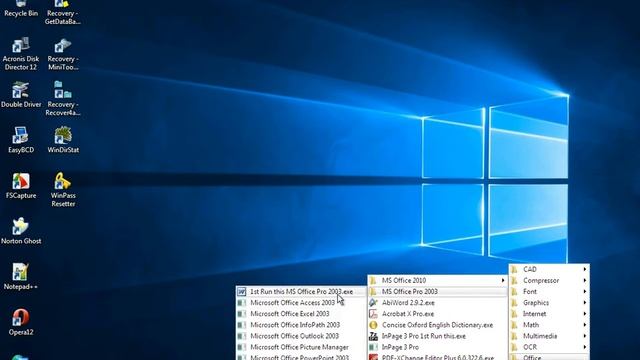Open the Font category label
The width and height of the screenshot is (640, 360).
click(x=530, y=291)
